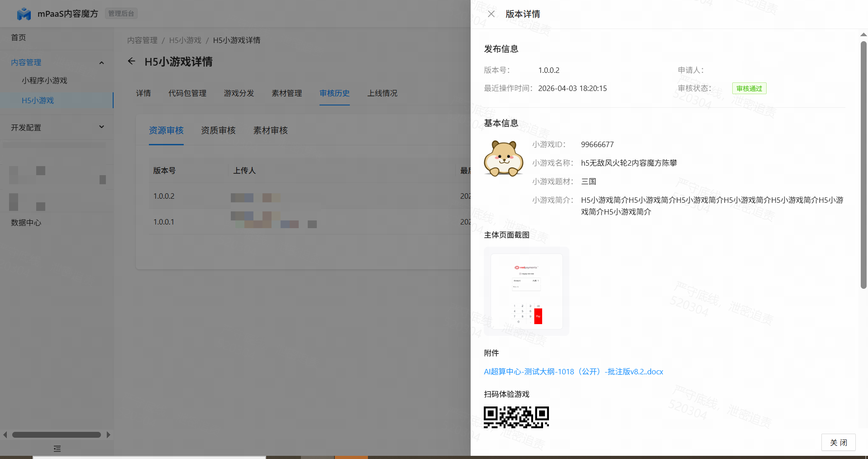
Task: Select 小程序小游戏 in the sidebar
Action: click(44, 81)
